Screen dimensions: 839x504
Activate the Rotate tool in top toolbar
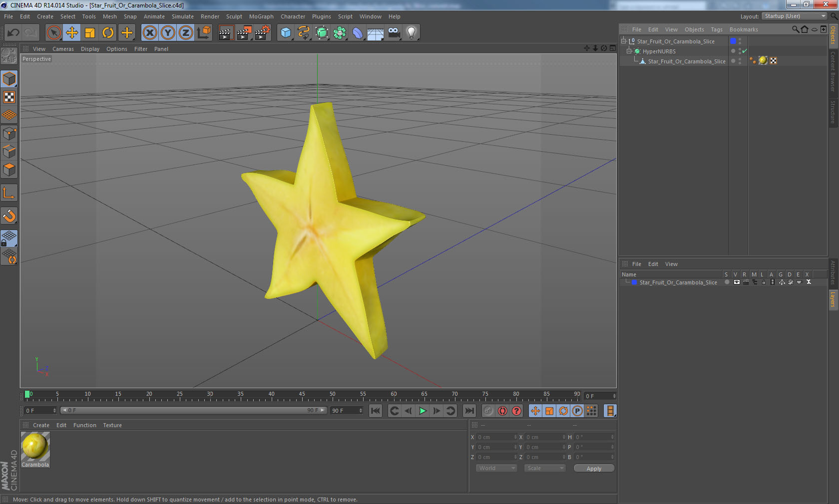108,33
